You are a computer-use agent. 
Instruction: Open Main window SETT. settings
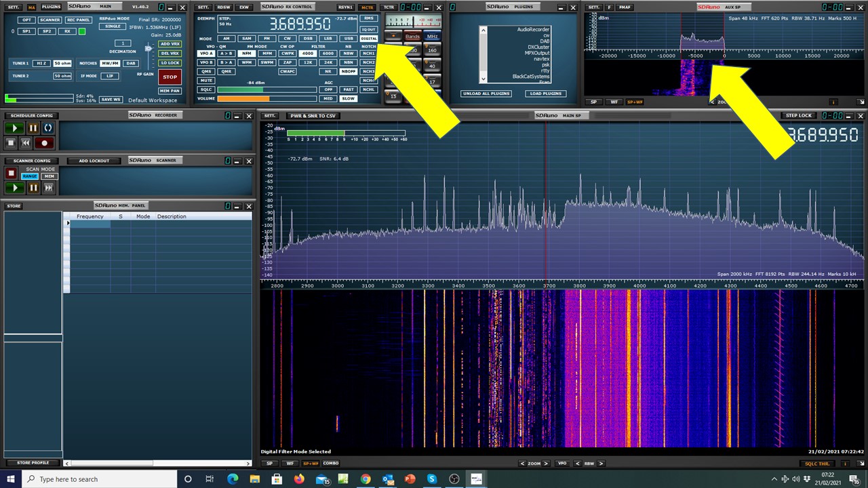pyautogui.click(x=14, y=7)
